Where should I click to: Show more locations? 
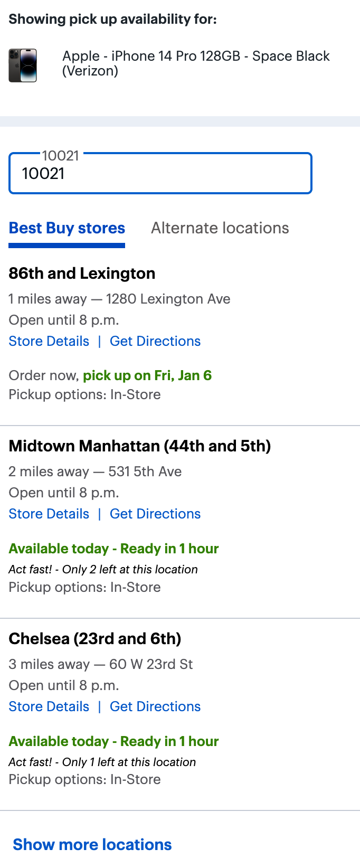pos(92,845)
